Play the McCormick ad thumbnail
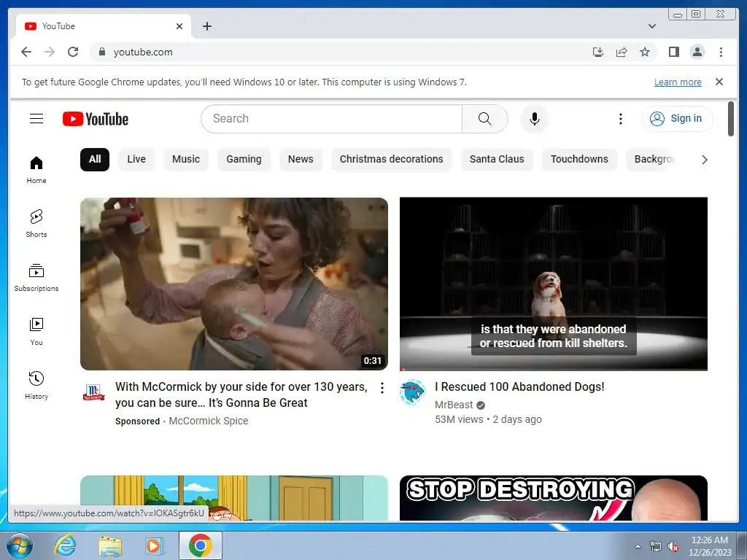The width and height of the screenshot is (747, 560). (234, 284)
